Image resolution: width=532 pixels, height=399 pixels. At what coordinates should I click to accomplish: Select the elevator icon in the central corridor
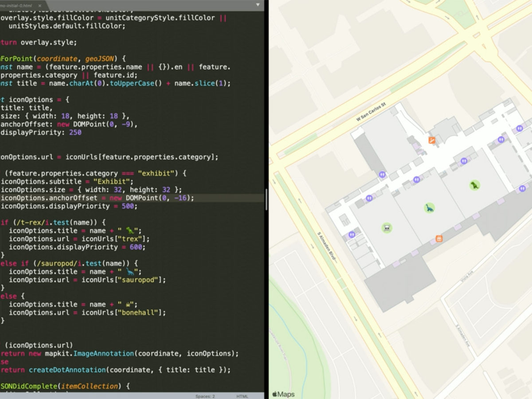(417, 179)
